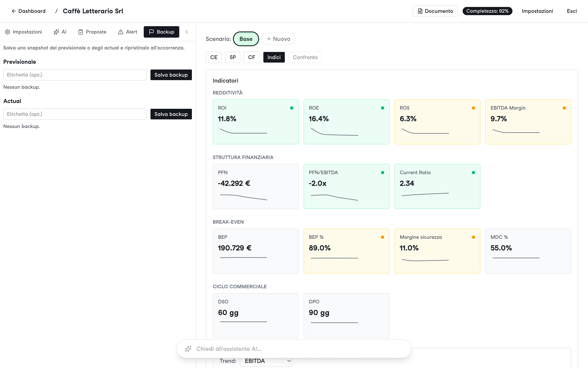
Task: Open the MDC % 55.0% card
Action: point(528,251)
